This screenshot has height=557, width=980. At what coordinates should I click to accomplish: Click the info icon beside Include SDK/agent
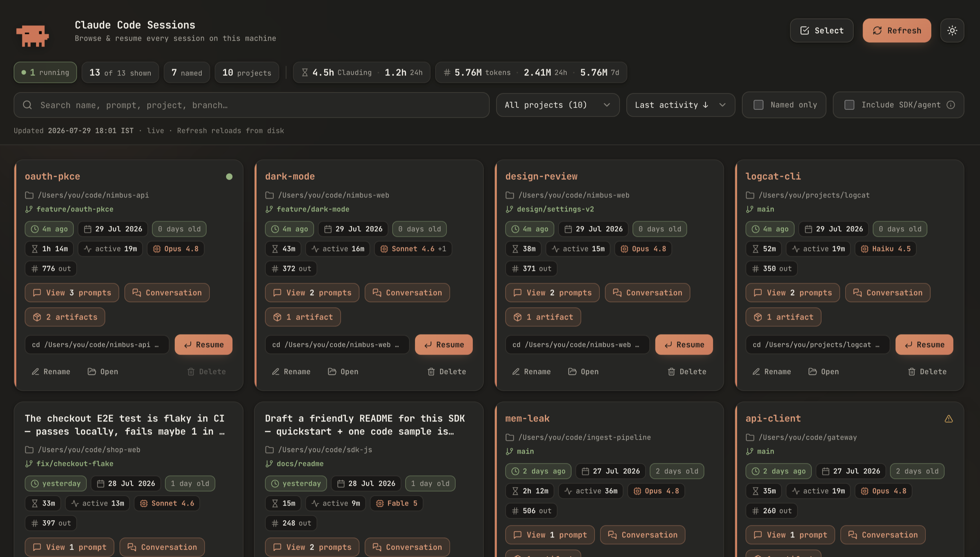pos(951,105)
